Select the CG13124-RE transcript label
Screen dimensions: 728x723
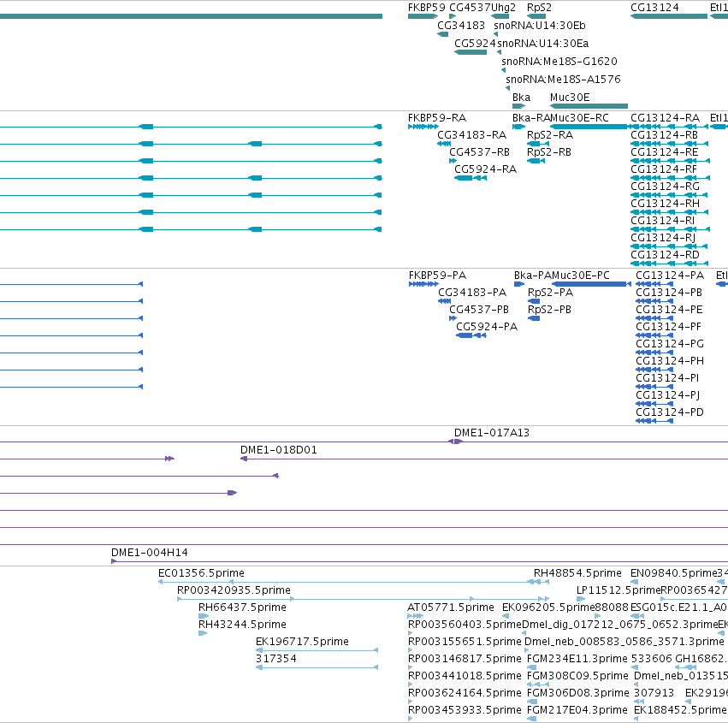click(x=665, y=151)
